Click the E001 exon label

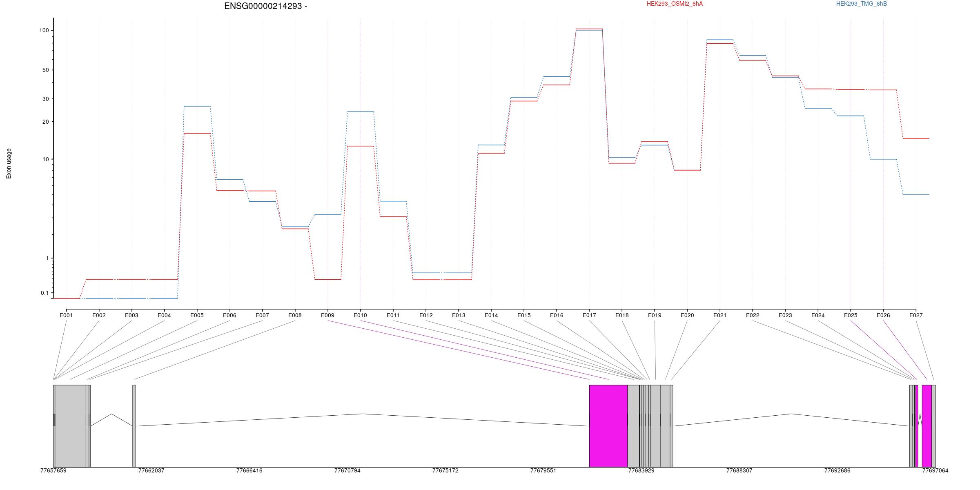66,315
